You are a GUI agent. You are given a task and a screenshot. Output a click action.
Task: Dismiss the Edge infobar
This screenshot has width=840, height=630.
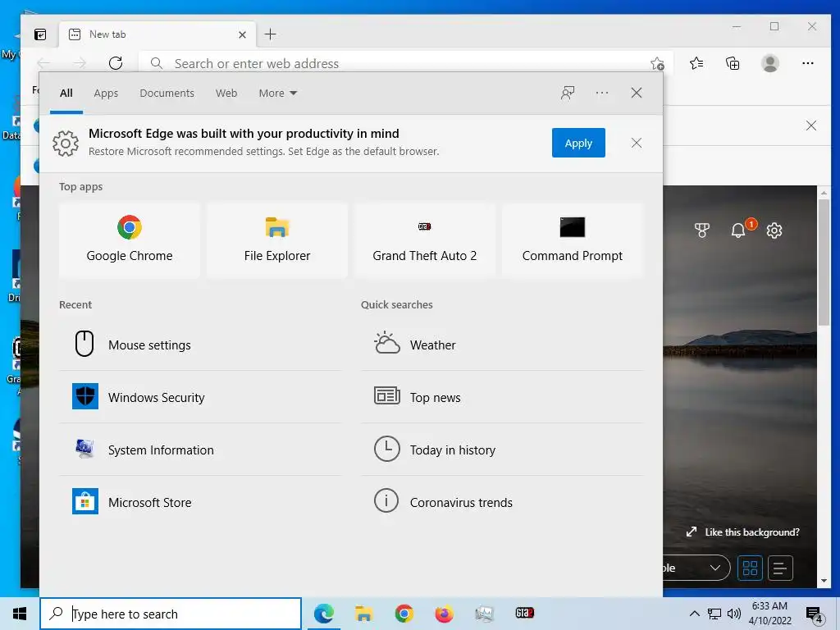(x=811, y=126)
